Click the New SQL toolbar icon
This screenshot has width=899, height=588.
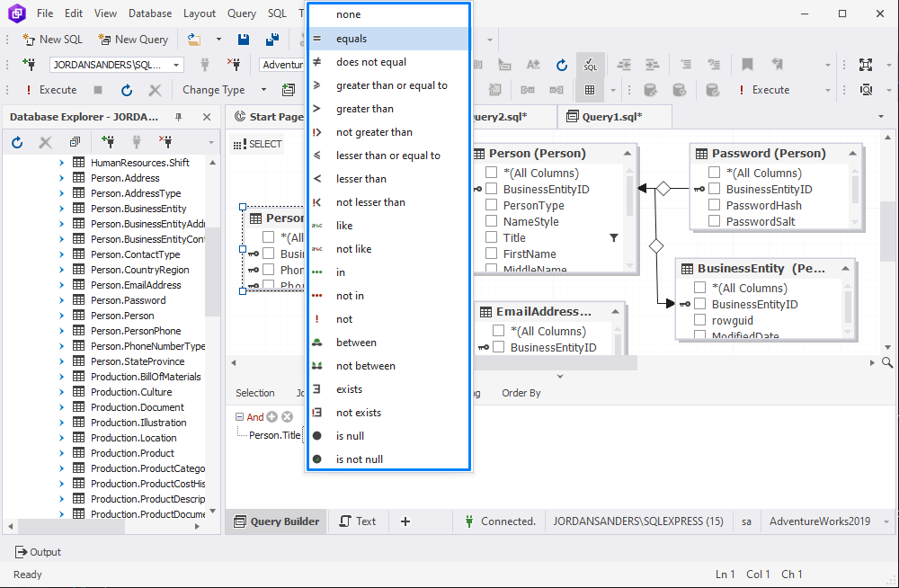click(x=27, y=39)
